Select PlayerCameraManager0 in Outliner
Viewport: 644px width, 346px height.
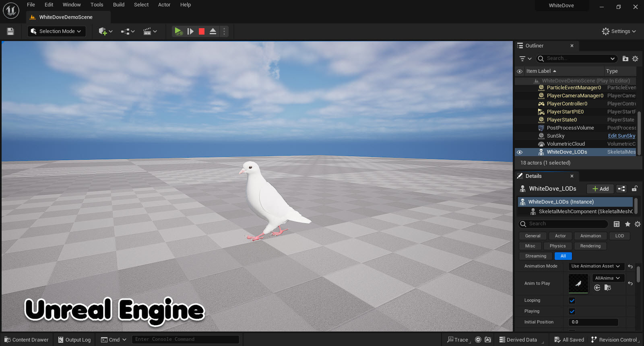pyautogui.click(x=575, y=96)
